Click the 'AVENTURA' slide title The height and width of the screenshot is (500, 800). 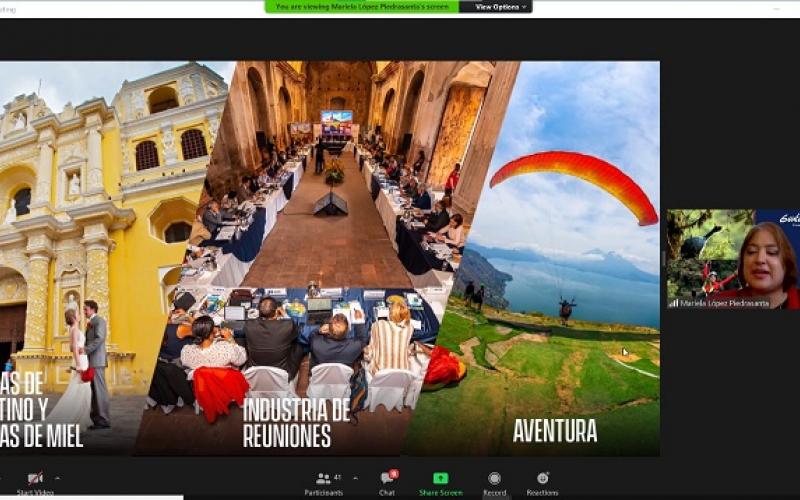point(555,431)
